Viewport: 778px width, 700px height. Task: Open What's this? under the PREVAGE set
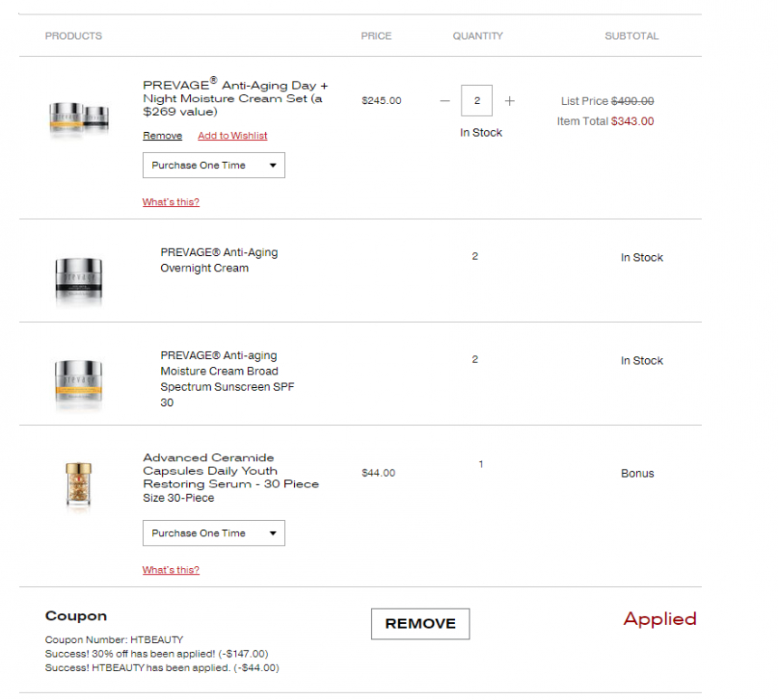(171, 202)
